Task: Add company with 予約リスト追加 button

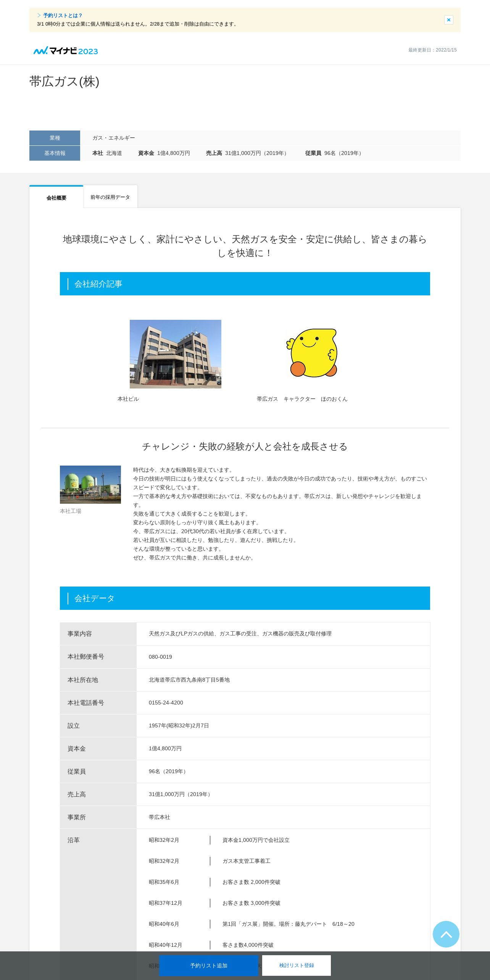Action: pyautogui.click(x=209, y=965)
